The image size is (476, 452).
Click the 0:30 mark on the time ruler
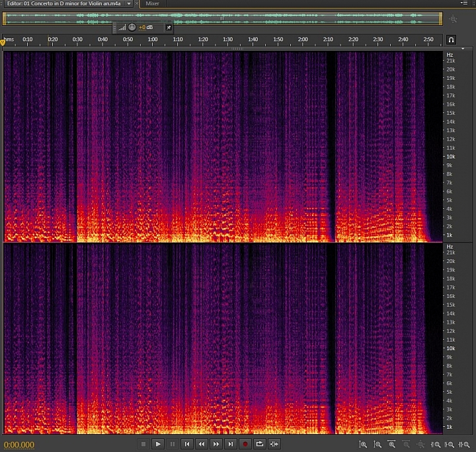(x=77, y=39)
